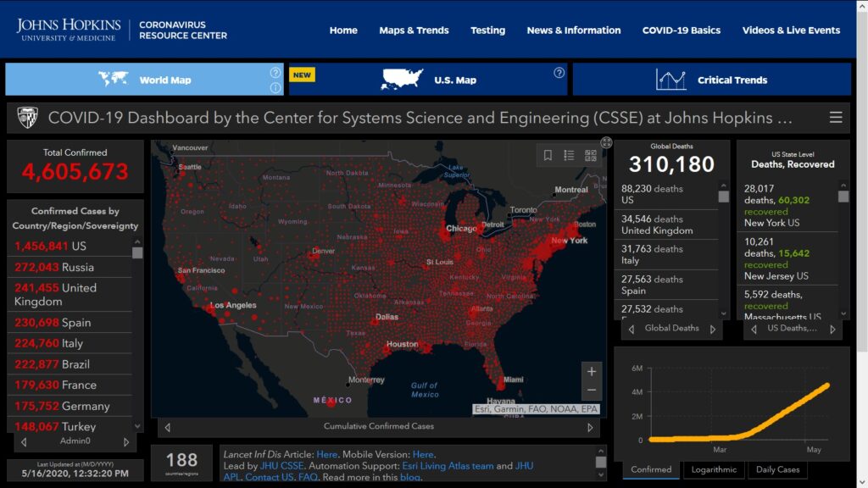Click right arrow beside Global Deaths label
This screenshot has height=488, width=868.
click(x=712, y=330)
